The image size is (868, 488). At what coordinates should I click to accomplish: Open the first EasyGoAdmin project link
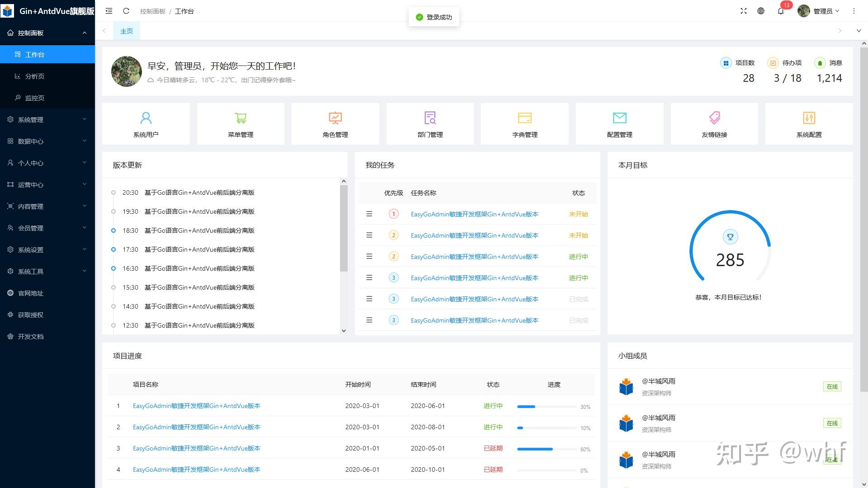tap(196, 406)
